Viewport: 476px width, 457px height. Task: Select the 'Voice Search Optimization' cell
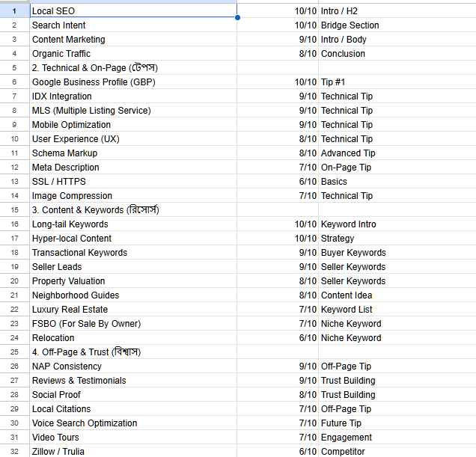tap(133, 423)
